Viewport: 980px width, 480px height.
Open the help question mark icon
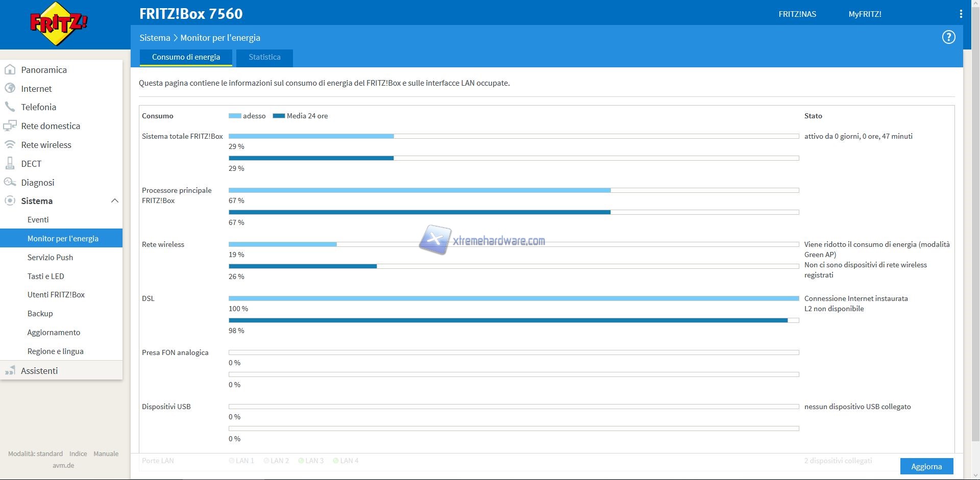tap(948, 37)
